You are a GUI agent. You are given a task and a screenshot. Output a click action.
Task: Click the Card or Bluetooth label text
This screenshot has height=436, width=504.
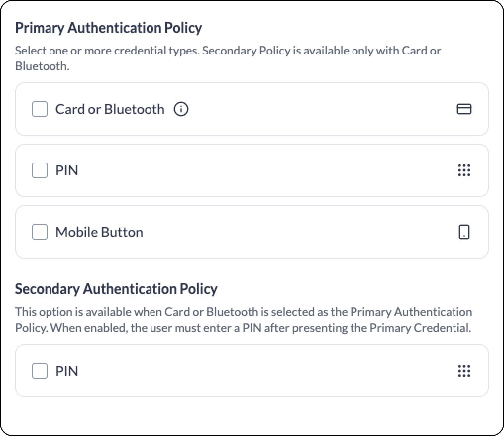[110, 109]
